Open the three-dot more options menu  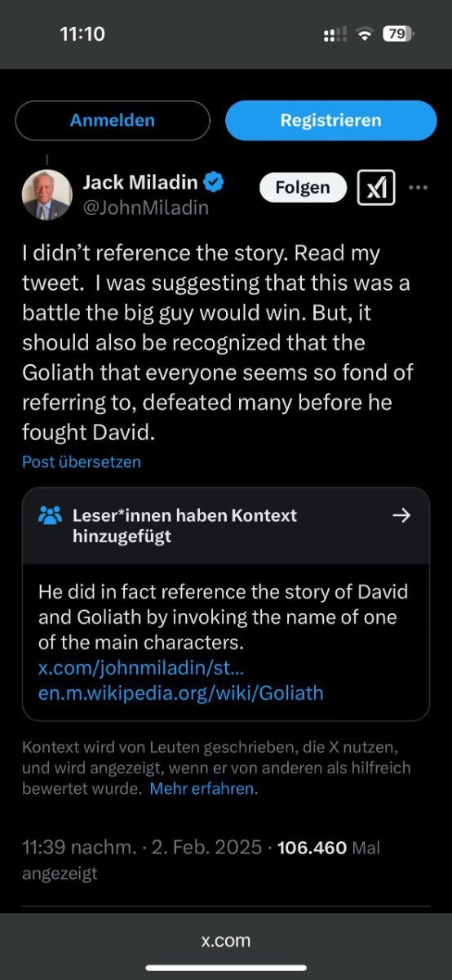pyautogui.click(x=418, y=188)
